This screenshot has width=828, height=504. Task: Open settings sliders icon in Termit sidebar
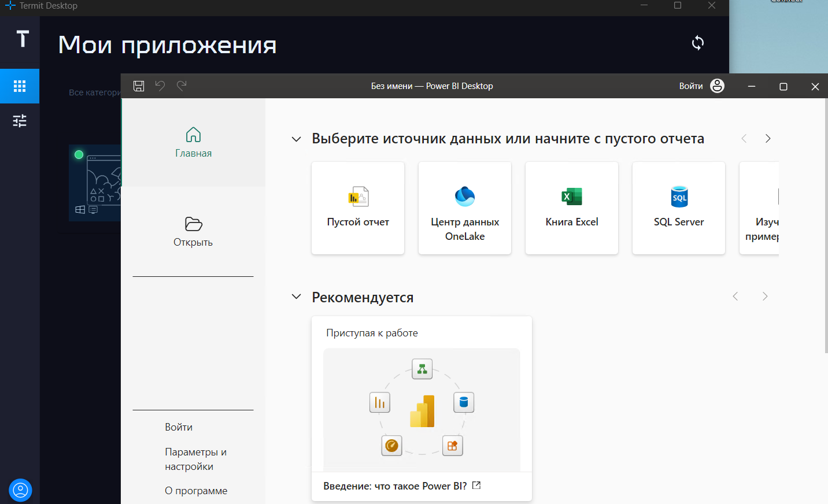(x=20, y=120)
